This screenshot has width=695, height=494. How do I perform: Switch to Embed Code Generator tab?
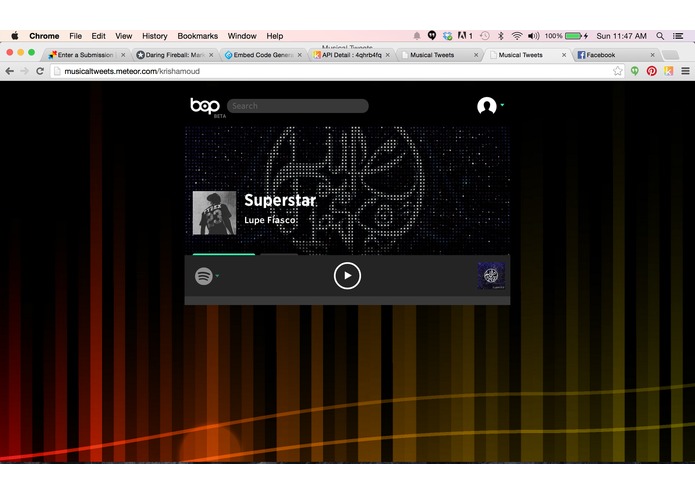(x=263, y=55)
